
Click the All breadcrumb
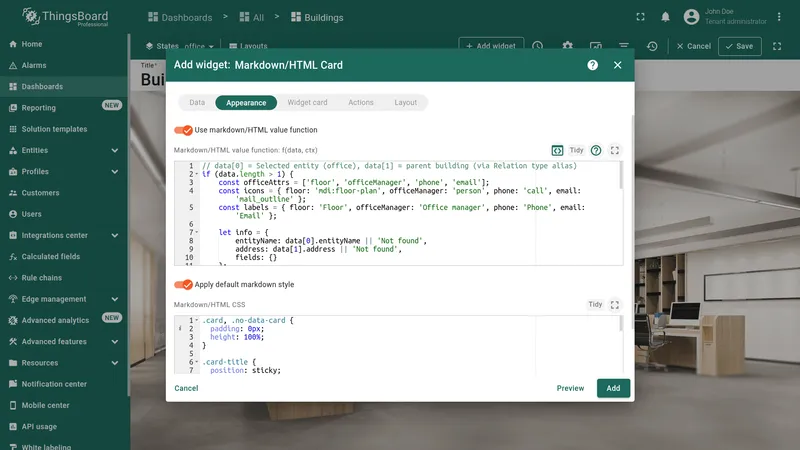coord(252,17)
